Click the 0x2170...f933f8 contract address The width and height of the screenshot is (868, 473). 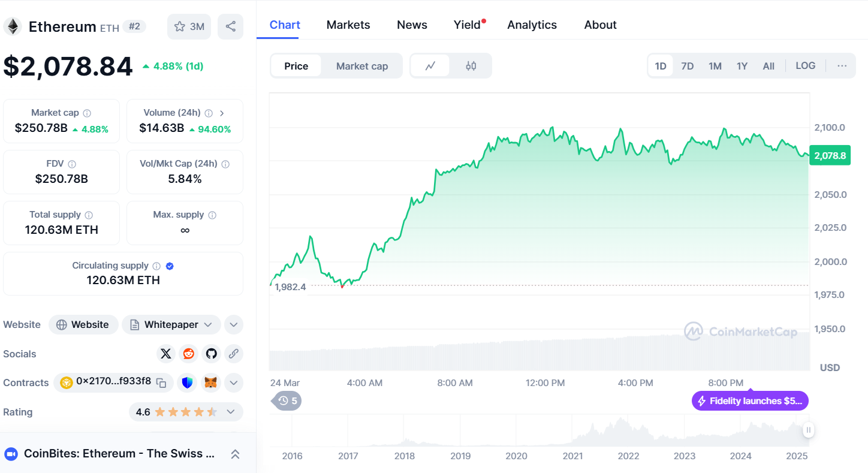[x=113, y=381]
